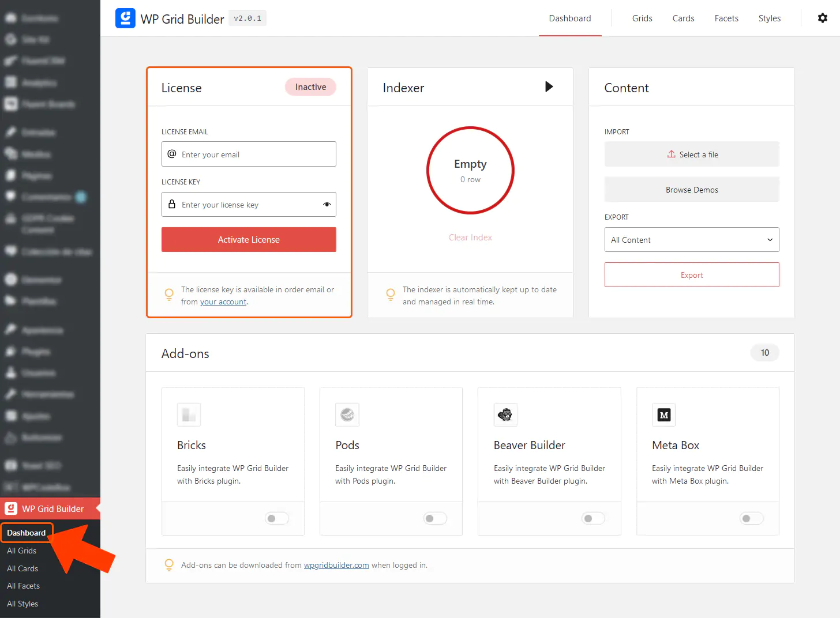
Task: Click the License Email input field
Action: tap(249, 154)
